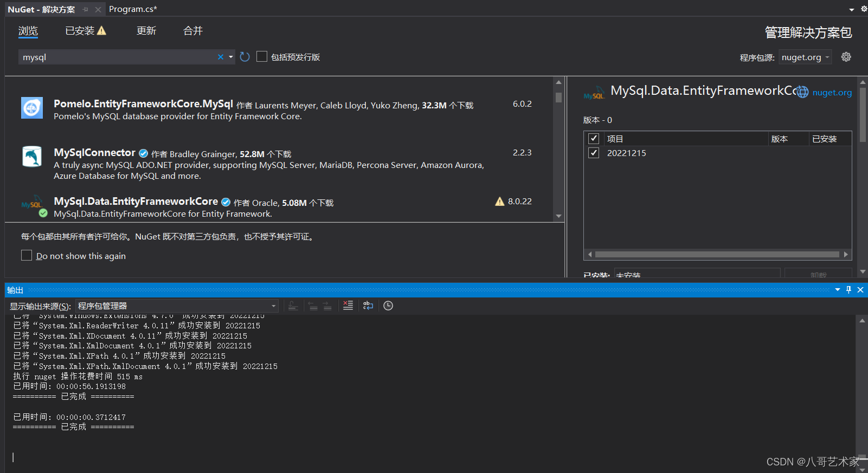Click project list scroll-right arrow
The image size is (868, 473).
point(846,254)
